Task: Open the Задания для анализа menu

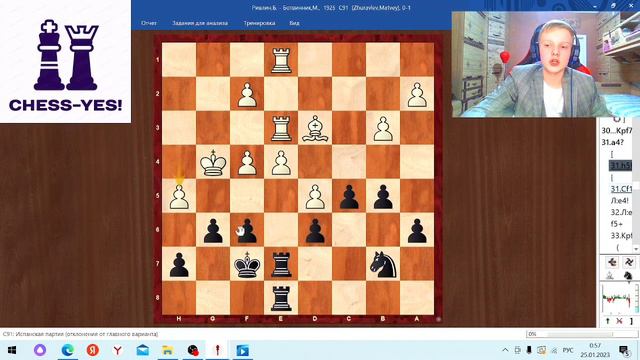Action: pyautogui.click(x=200, y=23)
